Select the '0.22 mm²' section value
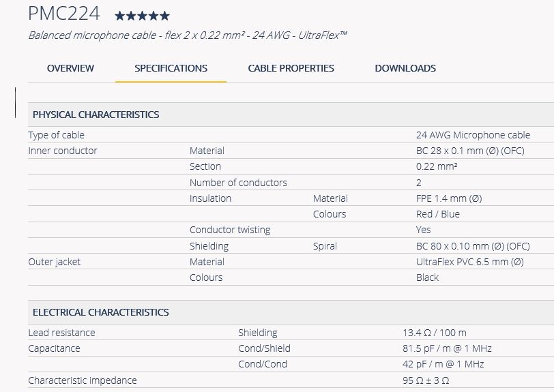The image size is (554, 392). tap(437, 166)
